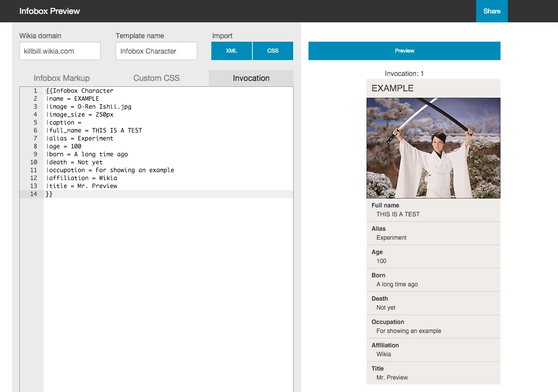This screenshot has height=392, width=558.
Task: Select the Invocation tab
Action: (251, 78)
